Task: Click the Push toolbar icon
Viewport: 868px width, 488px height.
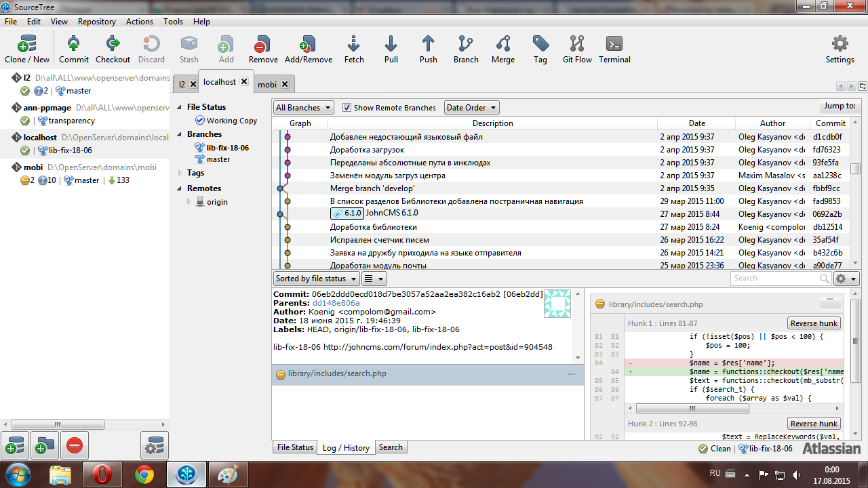Action: [x=428, y=45]
